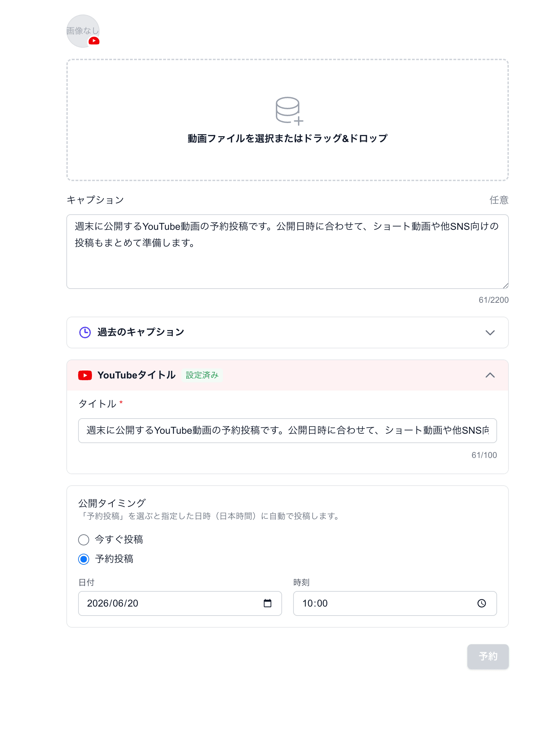This screenshot has width=560, height=750.
Task: Expand the 過去のキャプション section
Action: point(287,332)
